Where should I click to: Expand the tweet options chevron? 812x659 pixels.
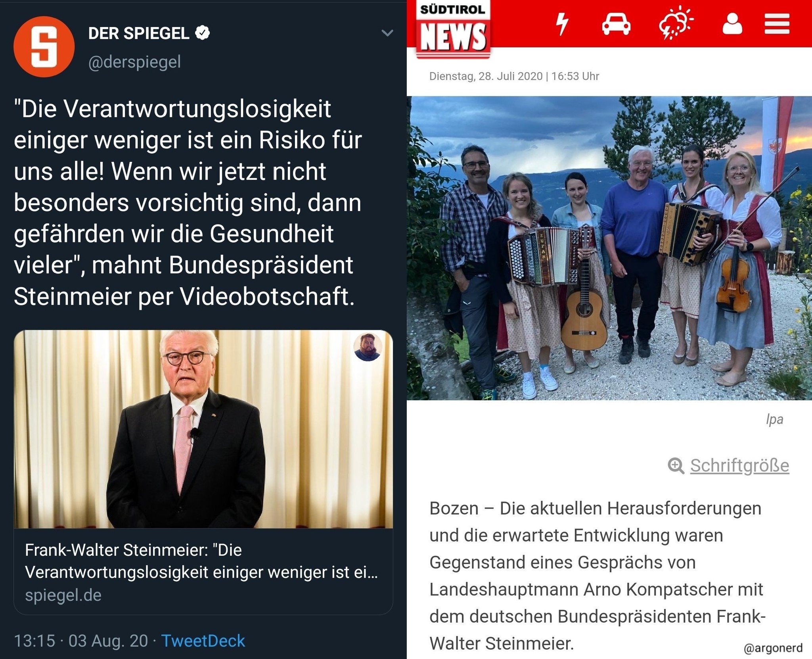387,33
